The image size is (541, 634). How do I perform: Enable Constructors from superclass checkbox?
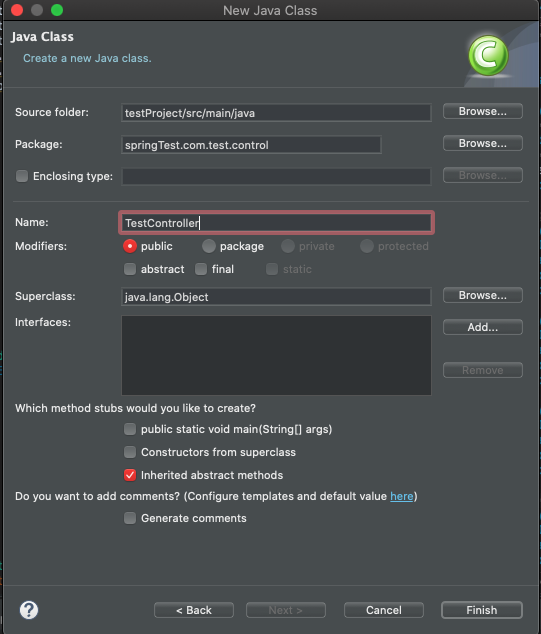(130, 452)
